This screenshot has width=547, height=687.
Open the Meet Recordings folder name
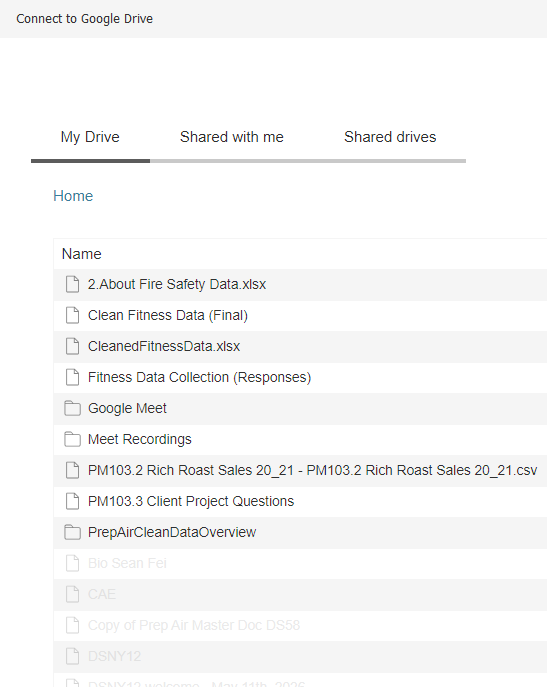click(x=140, y=439)
